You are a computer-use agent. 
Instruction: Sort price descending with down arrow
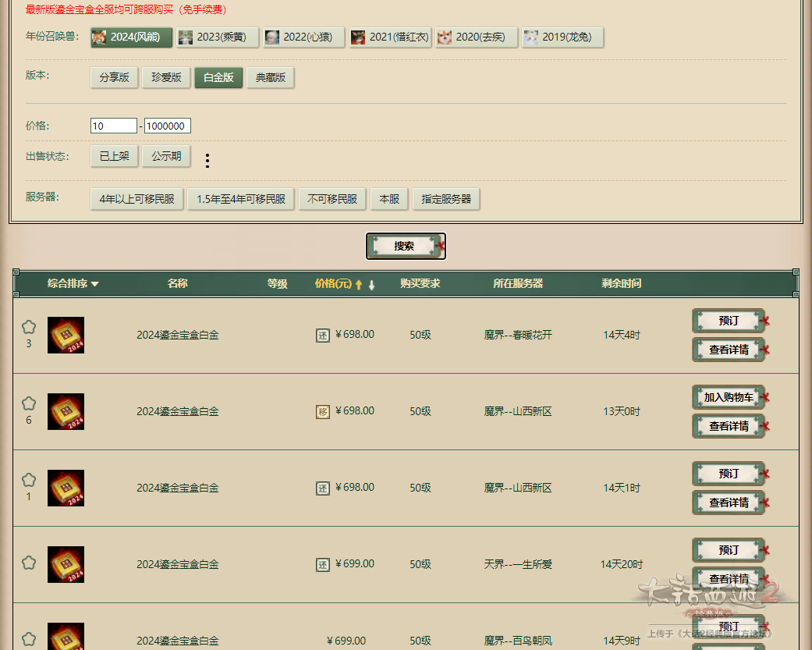[372, 285]
